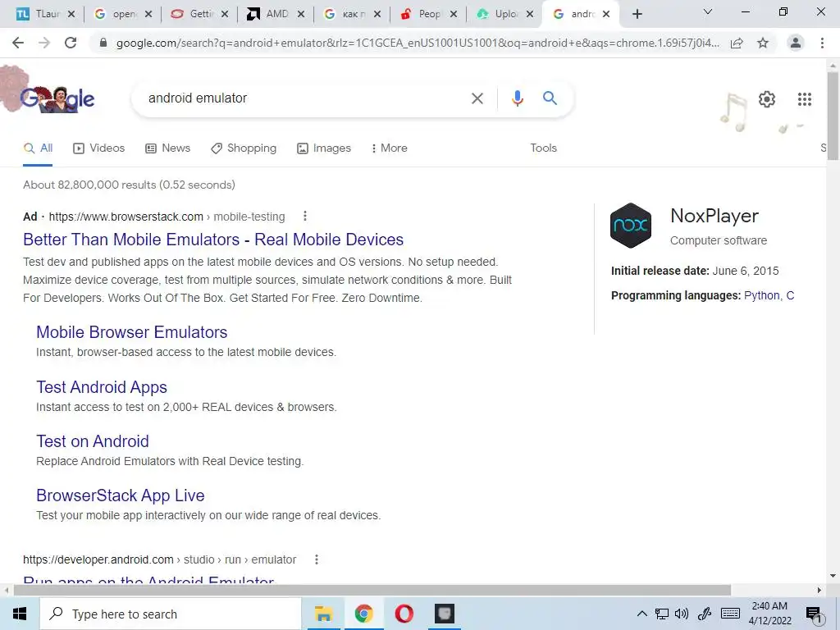The height and width of the screenshot is (630, 840).
Task: Close the Upload browser tab
Action: (x=530, y=14)
